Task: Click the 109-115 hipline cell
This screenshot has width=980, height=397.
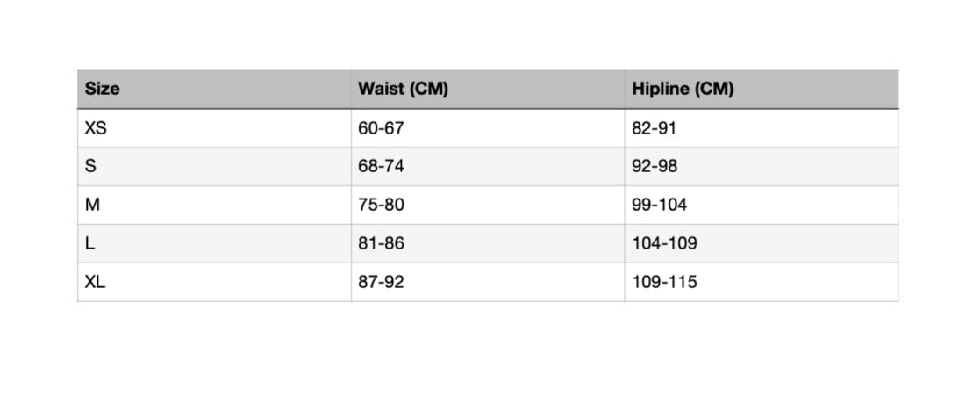Action: pyautogui.click(x=664, y=283)
